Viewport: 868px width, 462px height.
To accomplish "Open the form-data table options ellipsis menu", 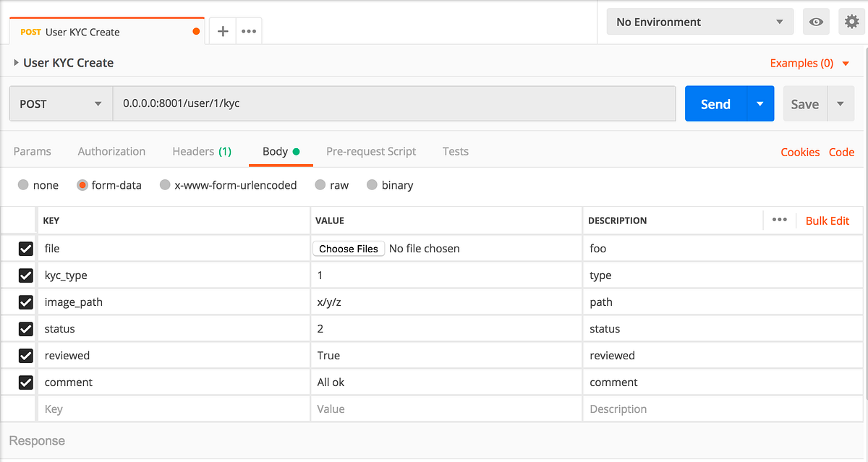I will point(779,221).
